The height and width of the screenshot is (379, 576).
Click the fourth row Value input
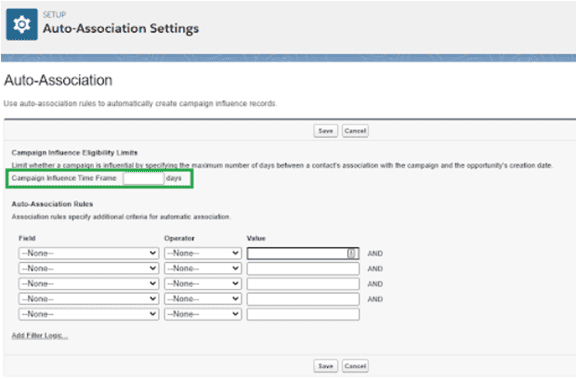click(x=303, y=299)
